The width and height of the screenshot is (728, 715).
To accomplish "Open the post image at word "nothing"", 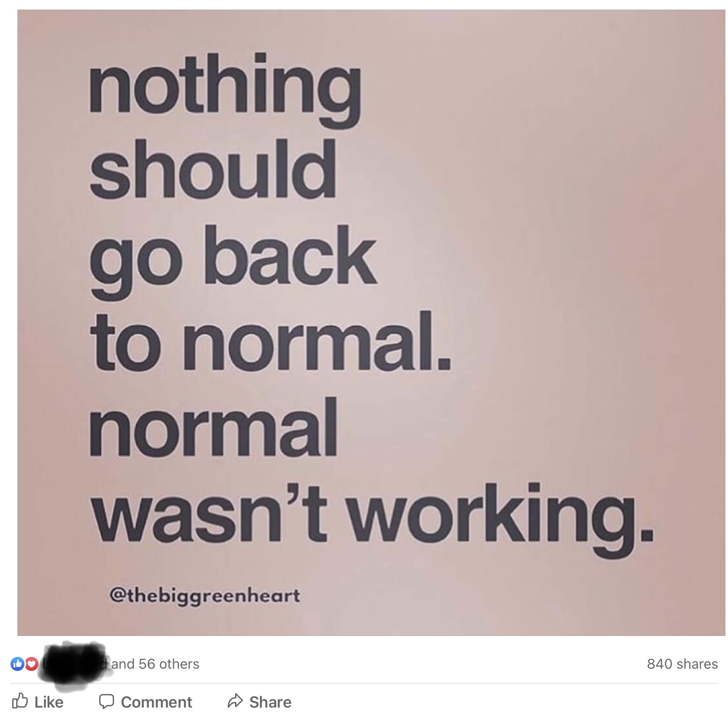I will pos(226,89).
